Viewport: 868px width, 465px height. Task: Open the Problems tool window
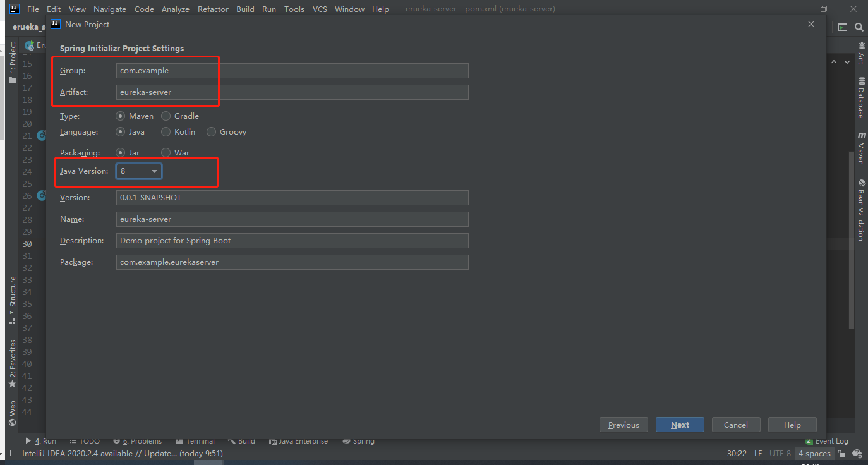click(138, 441)
